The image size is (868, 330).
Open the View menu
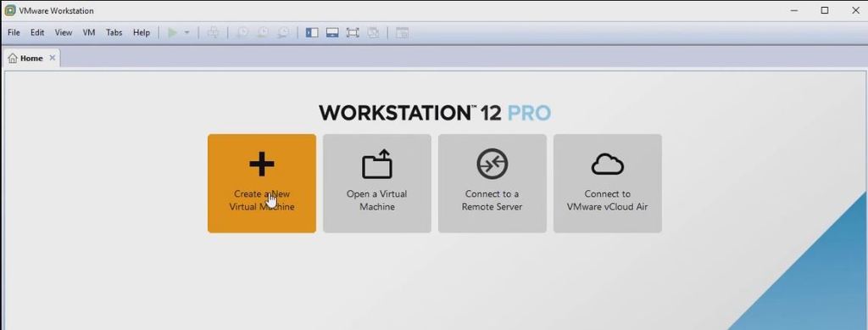63,33
